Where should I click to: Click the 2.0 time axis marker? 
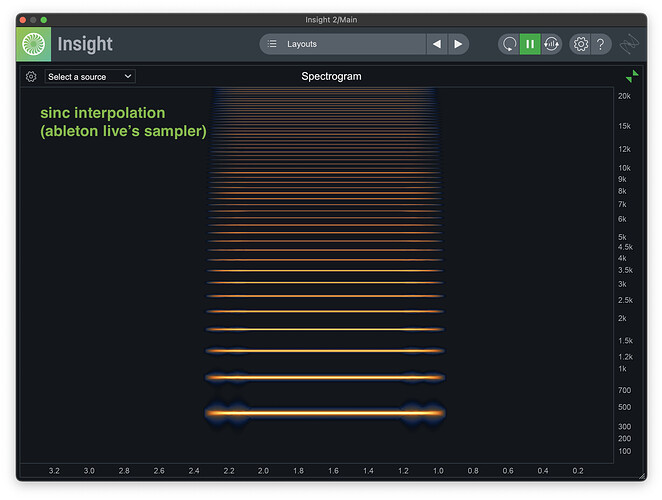coord(263,470)
